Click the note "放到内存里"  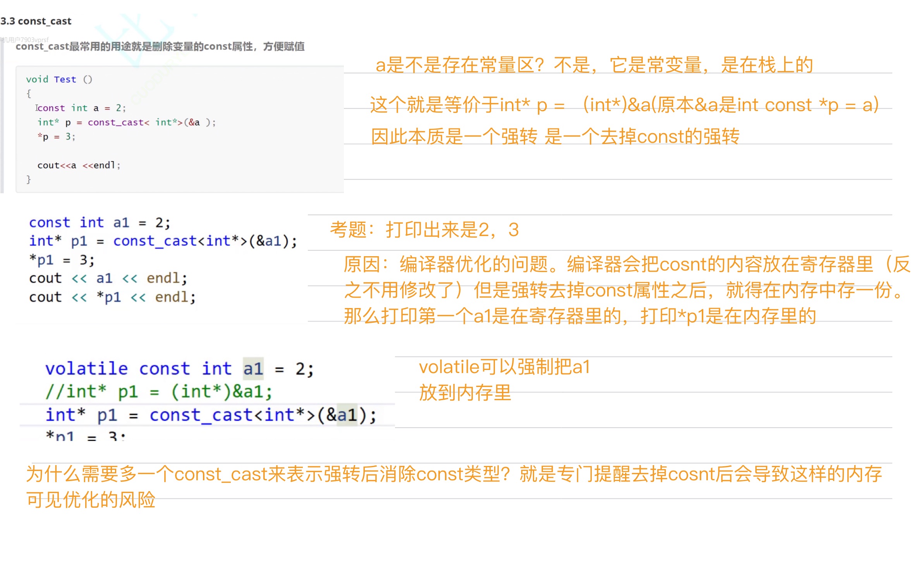465,393
